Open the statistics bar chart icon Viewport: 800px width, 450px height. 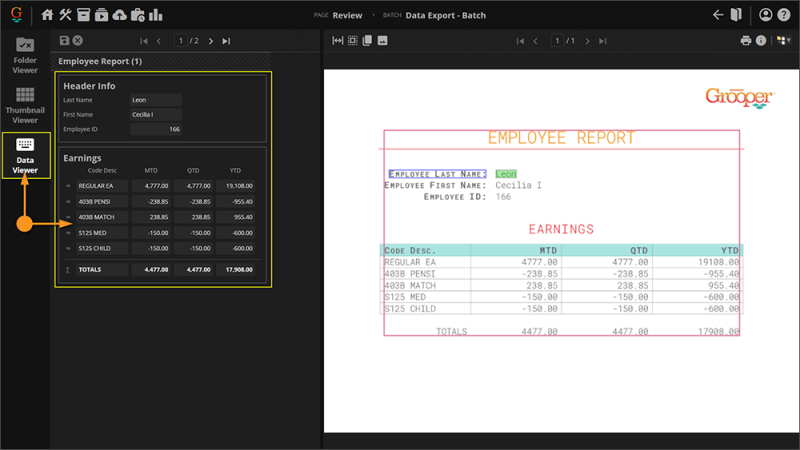click(156, 15)
